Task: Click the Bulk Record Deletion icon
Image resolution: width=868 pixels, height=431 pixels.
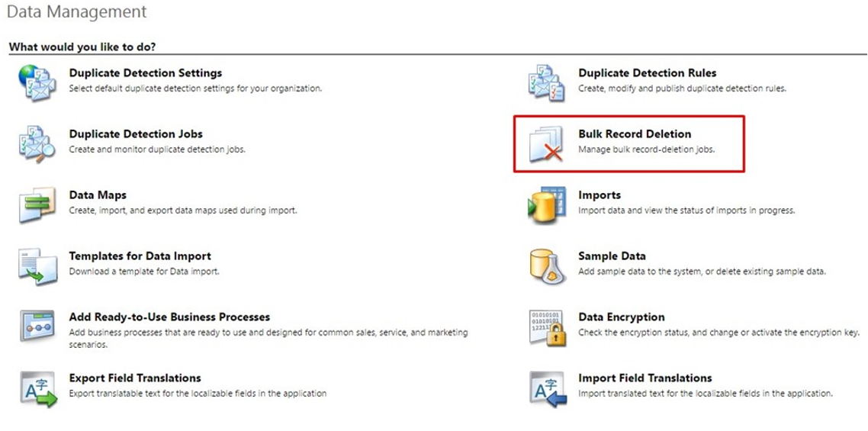Action: click(546, 144)
